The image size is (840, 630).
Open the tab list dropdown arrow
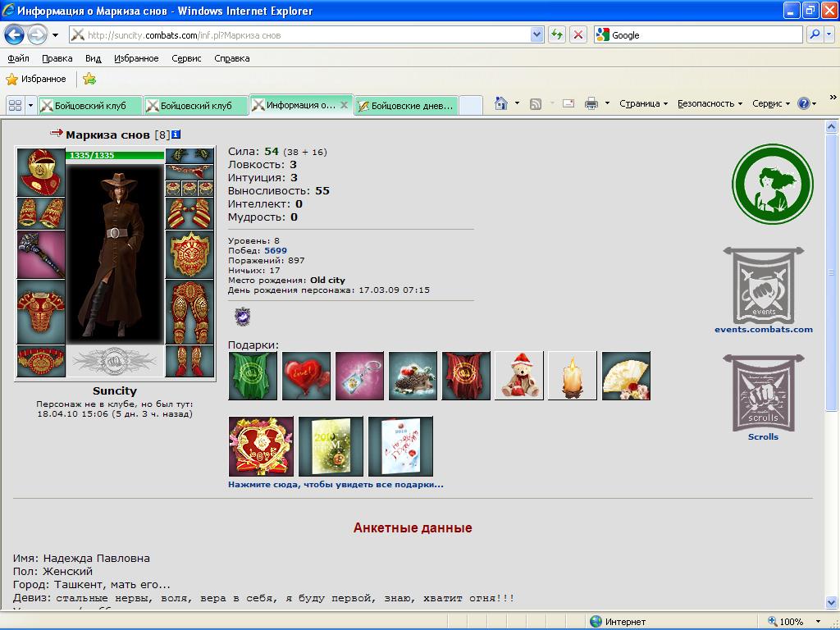click(x=30, y=106)
